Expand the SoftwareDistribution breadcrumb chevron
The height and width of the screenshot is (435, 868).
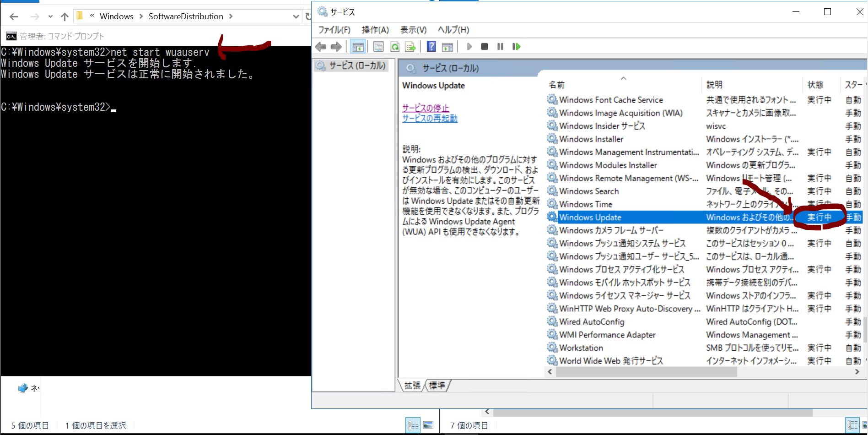pos(231,16)
